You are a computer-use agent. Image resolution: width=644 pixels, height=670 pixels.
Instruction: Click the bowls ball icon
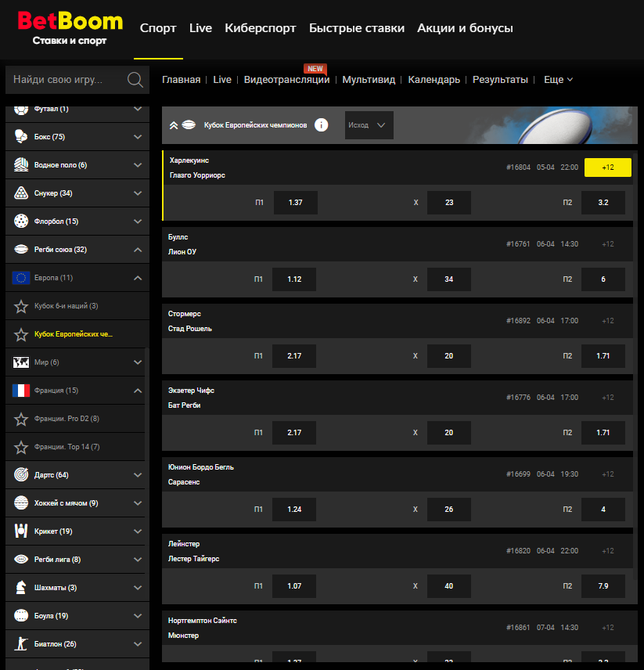21,616
